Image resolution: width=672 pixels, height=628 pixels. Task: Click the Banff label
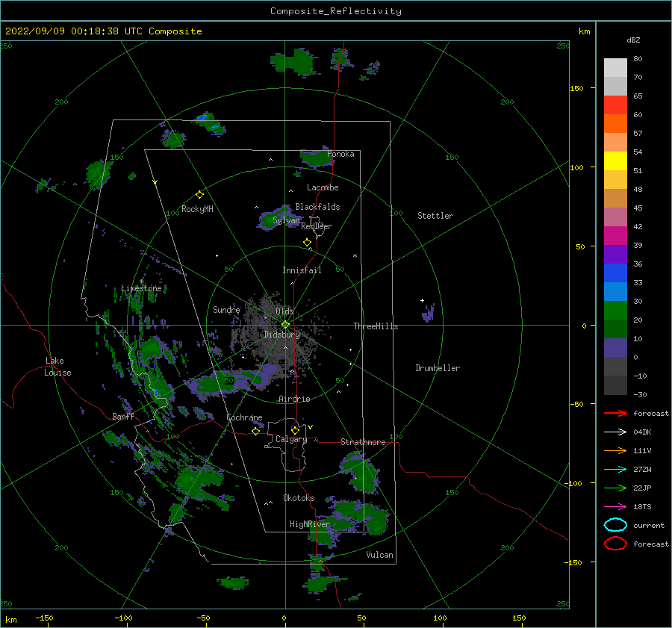(x=123, y=416)
